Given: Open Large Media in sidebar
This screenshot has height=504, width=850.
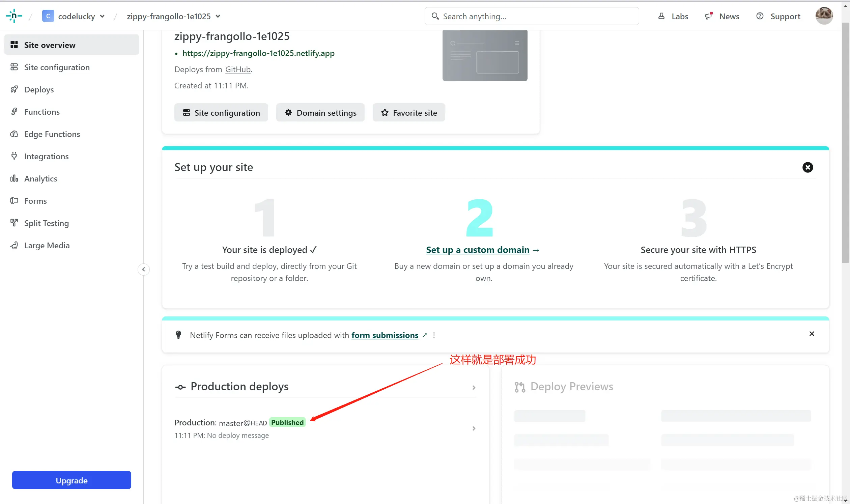Looking at the screenshot, I should tap(71, 245).
